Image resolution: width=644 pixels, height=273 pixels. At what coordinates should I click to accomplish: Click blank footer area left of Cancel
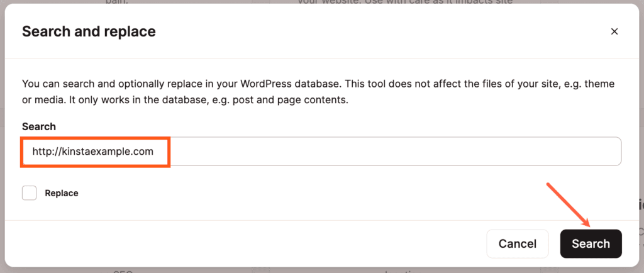(x=247, y=244)
